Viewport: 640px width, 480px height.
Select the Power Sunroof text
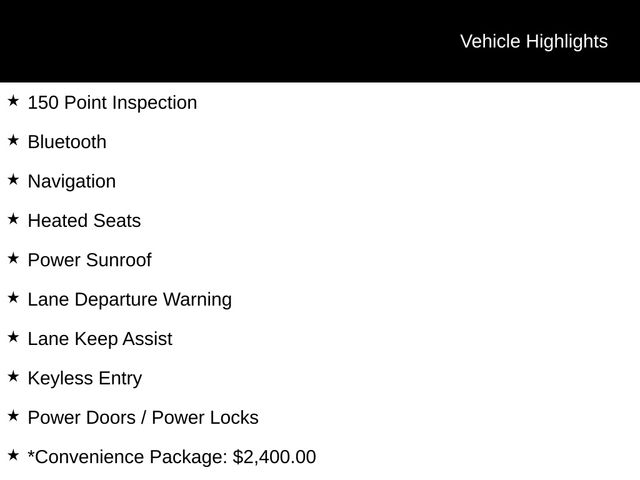pos(89,260)
